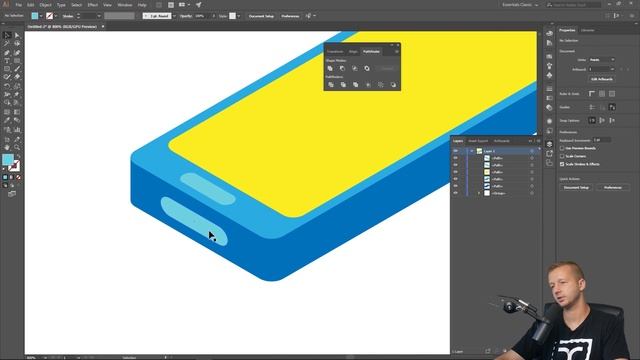Image resolution: width=640 pixels, height=360 pixels.
Task: Click the Expand button in Pathfinder
Action: click(386, 69)
